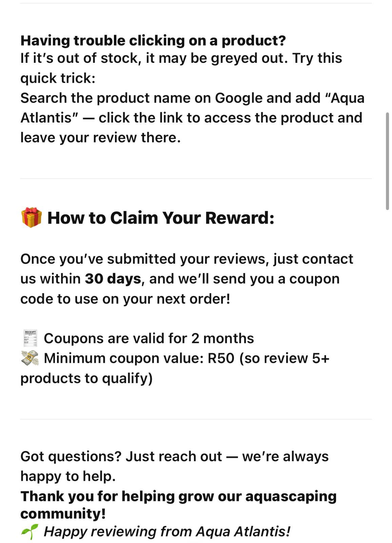Click 'Happy reviewing from Aqua Atlantis!' text

point(167,531)
